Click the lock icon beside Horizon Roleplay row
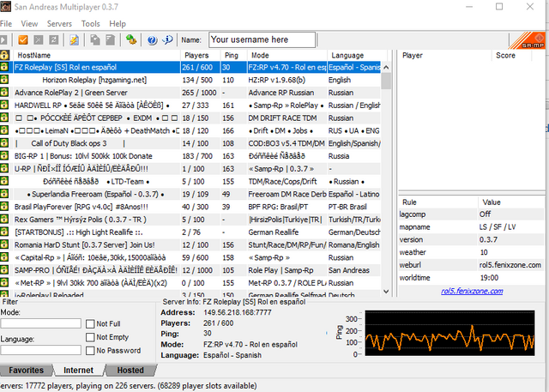 (4, 80)
